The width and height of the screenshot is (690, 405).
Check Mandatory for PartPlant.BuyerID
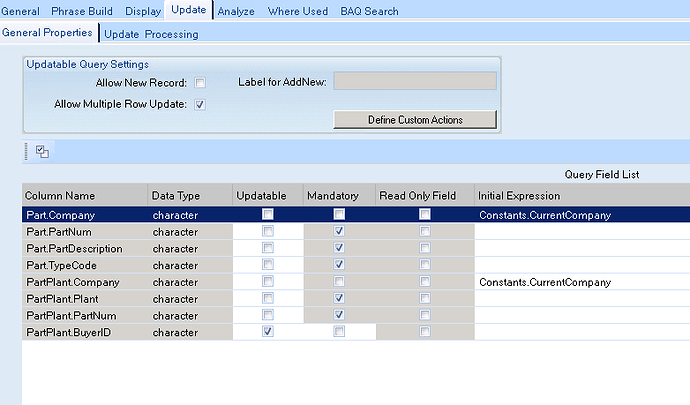coord(339,331)
